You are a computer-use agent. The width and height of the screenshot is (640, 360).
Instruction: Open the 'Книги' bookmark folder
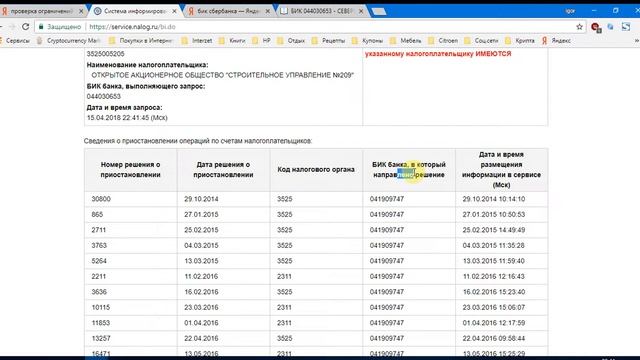point(232,41)
